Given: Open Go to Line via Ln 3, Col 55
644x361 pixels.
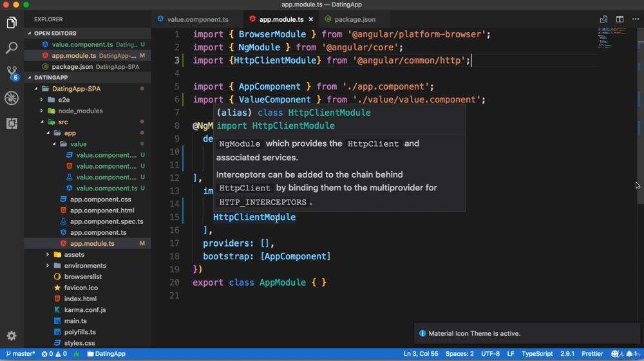Looking at the screenshot, I should click(x=421, y=354).
